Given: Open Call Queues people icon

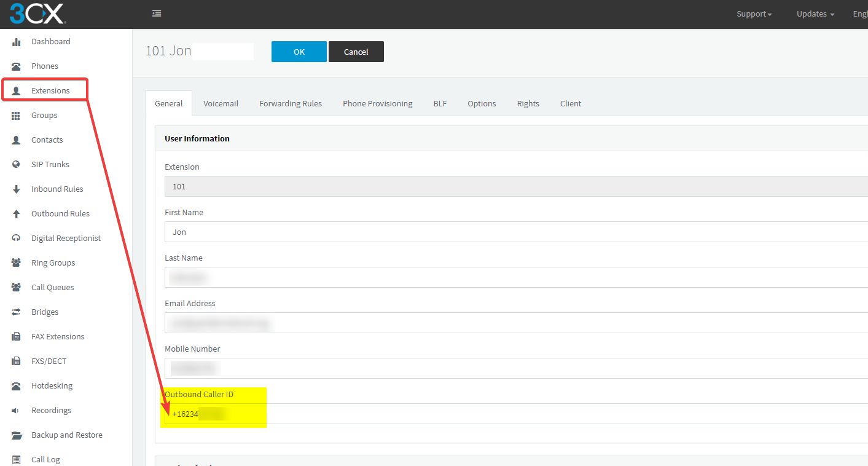Looking at the screenshot, I should coord(17,288).
